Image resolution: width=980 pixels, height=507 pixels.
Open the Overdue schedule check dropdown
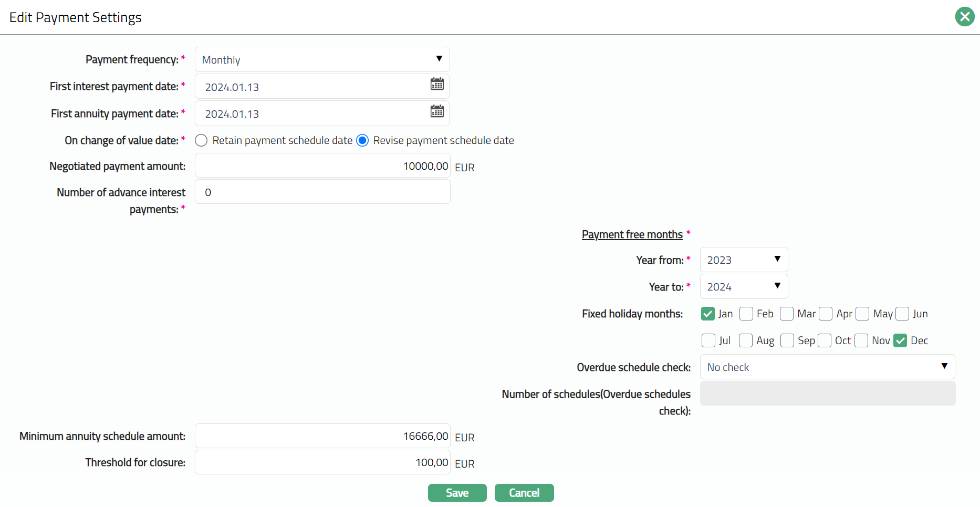coord(827,367)
